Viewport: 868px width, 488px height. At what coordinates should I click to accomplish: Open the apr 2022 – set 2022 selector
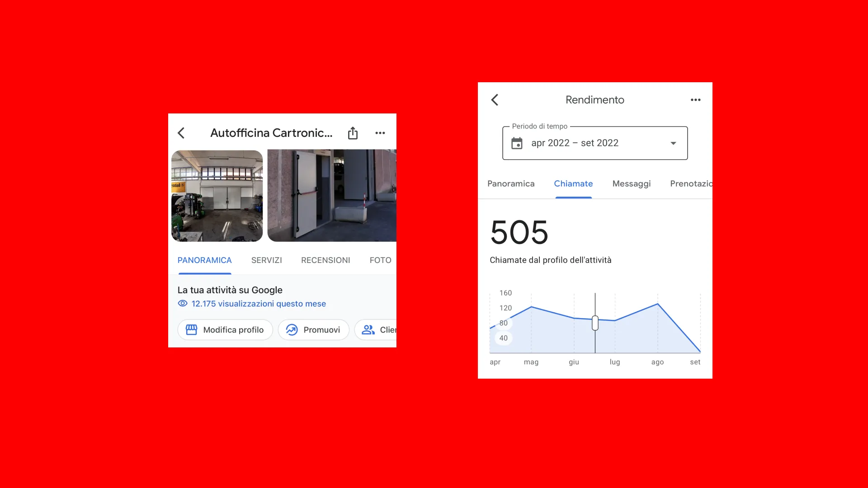tap(575, 143)
